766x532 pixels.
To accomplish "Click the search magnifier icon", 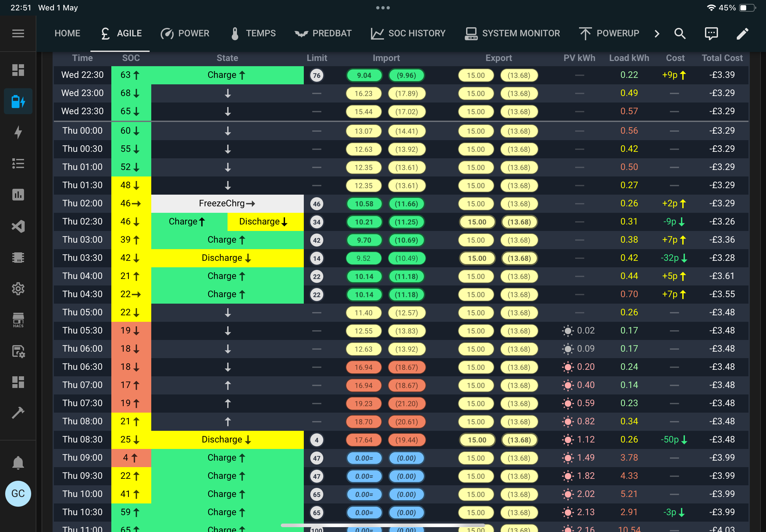I will pyautogui.click(x=680, y=33).
